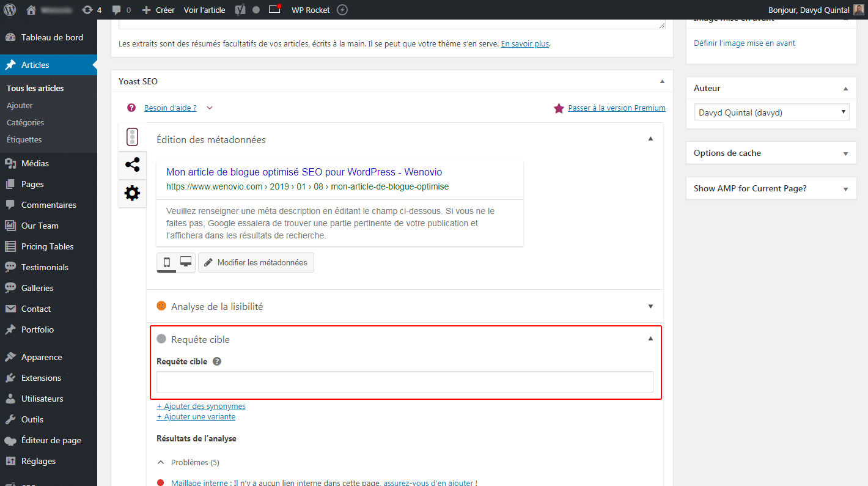Click + Ajouter des synonymes link
The image size is (868, 486).
point(201,406)
